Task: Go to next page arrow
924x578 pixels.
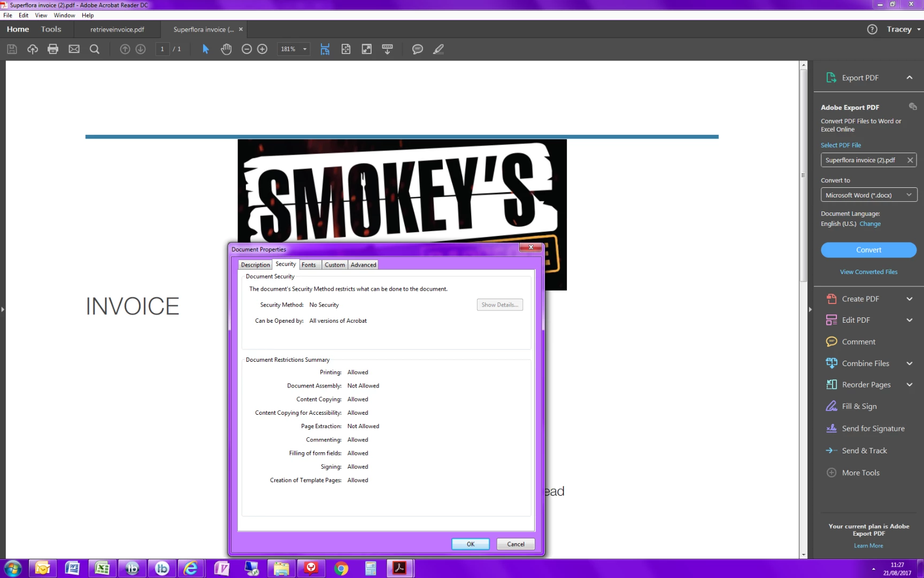Action: pyautogui.click(x=141, y=49)
